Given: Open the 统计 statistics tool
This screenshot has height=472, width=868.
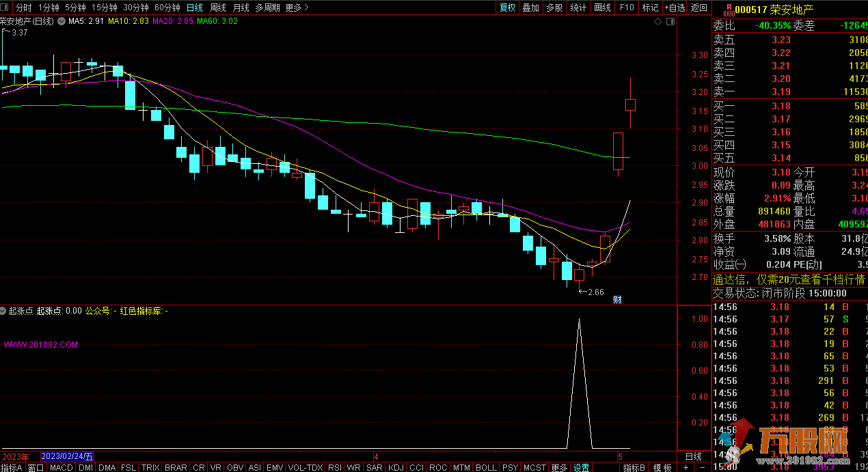Looking at the screenshot, I should (x=578, y=8).
